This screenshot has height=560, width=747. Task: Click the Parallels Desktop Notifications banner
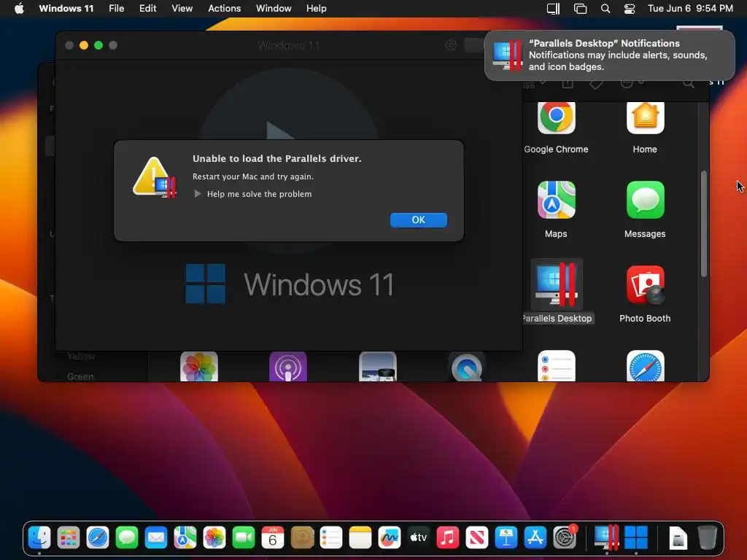pyautogui.click(x=609, y=55)
